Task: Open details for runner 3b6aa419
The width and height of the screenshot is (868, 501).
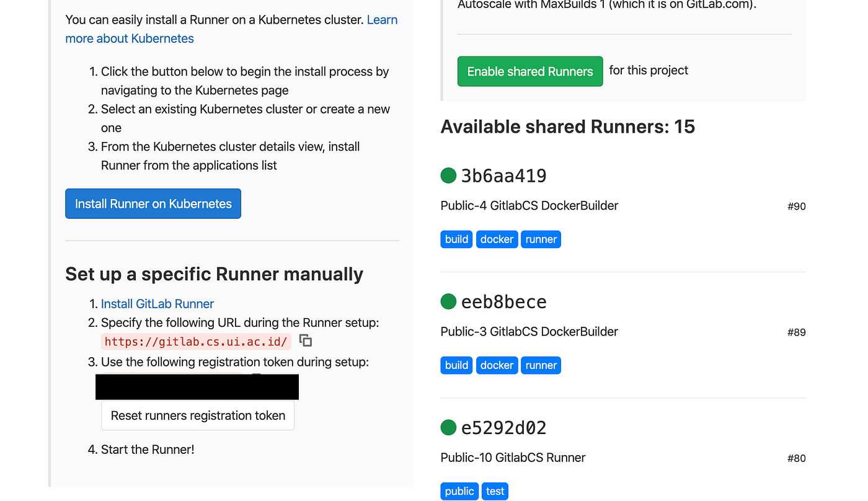Action: click(x=503, y=175)
